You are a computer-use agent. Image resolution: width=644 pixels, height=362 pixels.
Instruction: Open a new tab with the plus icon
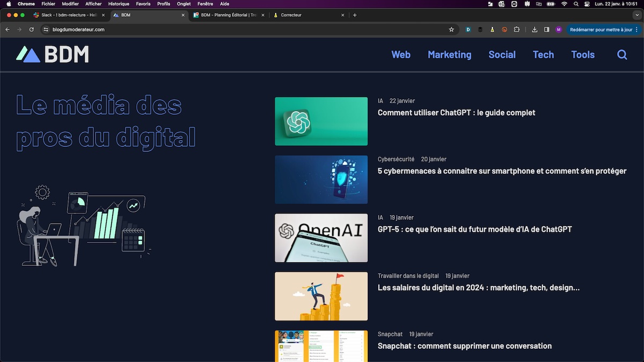(x=355, y=15)
